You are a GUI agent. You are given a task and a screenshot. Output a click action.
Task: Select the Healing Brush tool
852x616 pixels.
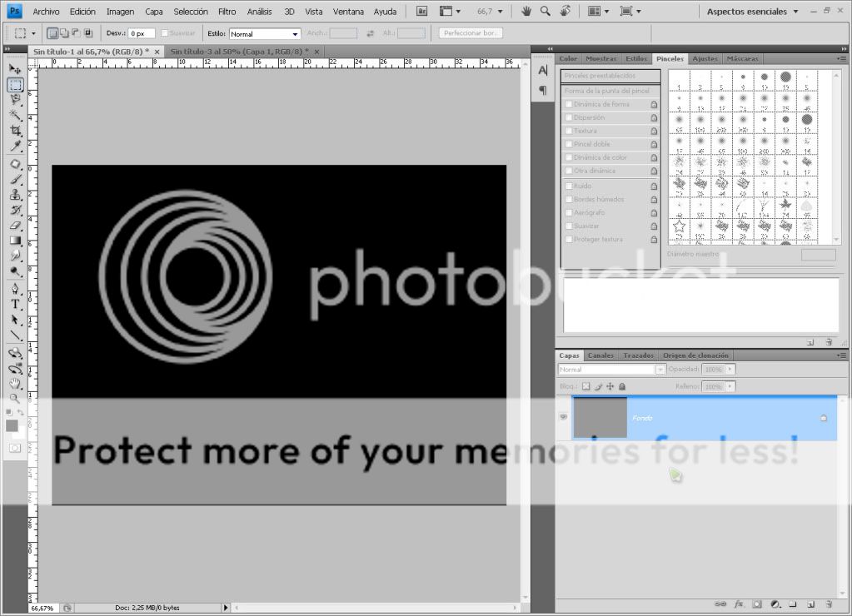pos(15,164)
